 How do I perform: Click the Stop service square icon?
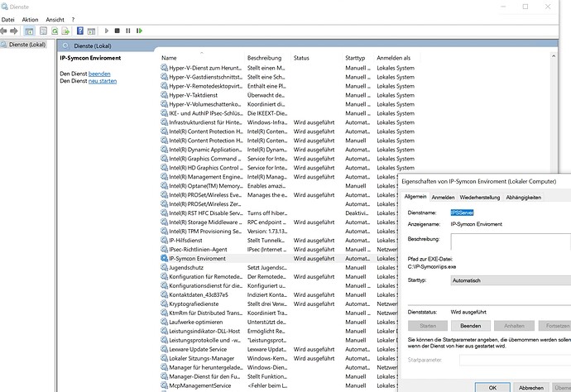(x=118, y=31)
